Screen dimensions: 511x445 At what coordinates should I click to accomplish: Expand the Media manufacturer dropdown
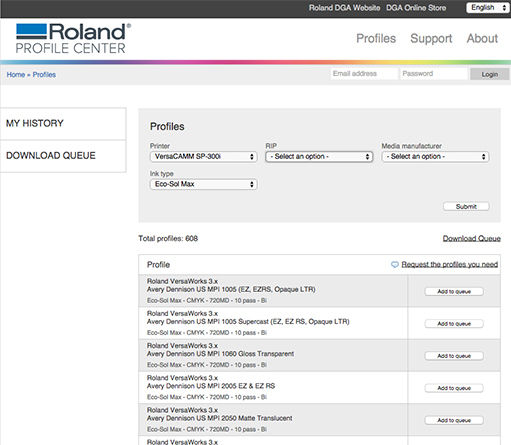(435, 156)
